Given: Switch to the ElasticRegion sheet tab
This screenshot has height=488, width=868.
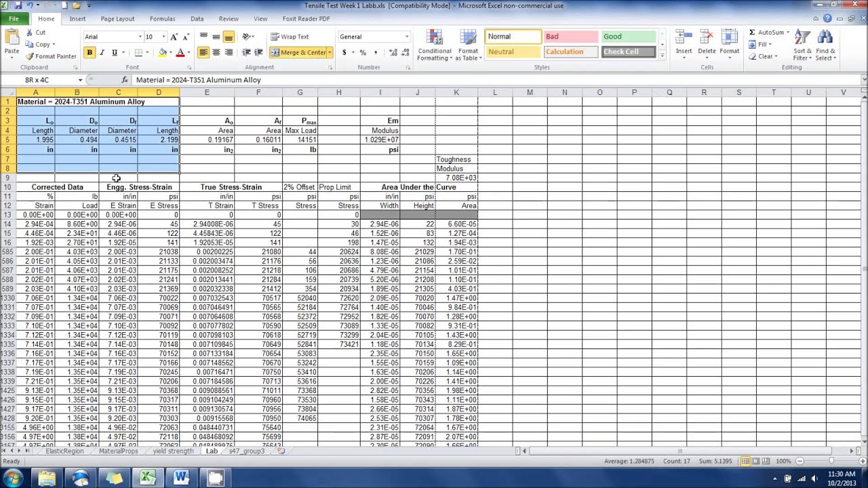Looking at the screenshot, I should pyautogui.click(x=64, y=451).
